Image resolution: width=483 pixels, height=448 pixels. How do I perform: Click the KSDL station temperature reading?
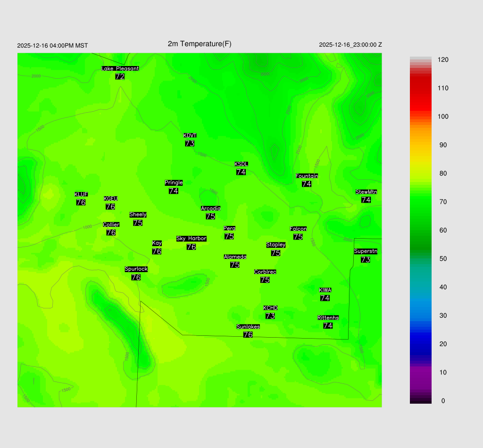click(x=241, y=172)
